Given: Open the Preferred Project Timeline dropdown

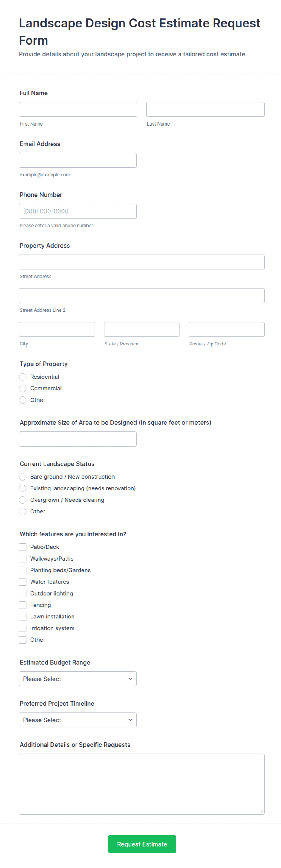Looking at the screenshot, I should click(x=78, y=720).
